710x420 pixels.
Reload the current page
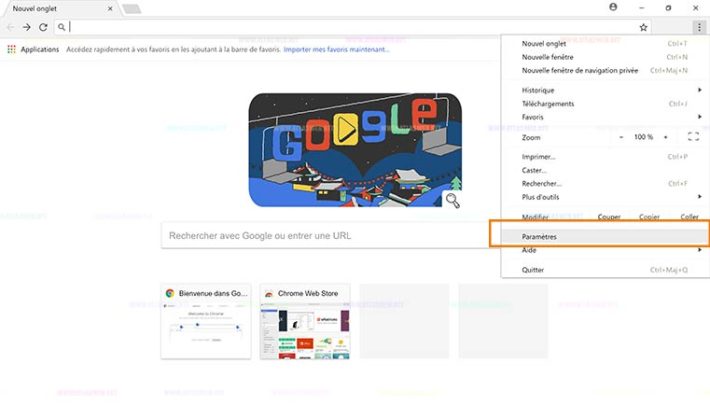43,27
